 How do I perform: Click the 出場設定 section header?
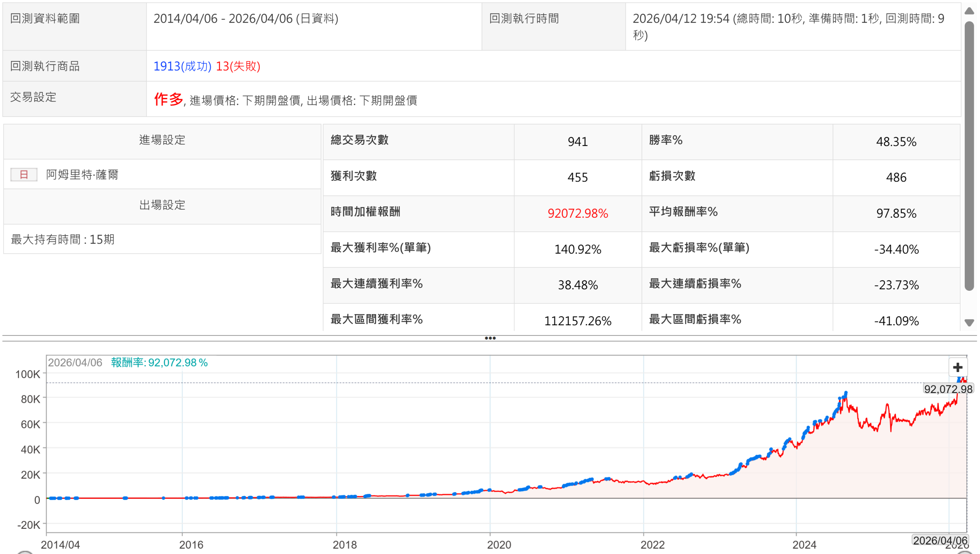(162, 205)
